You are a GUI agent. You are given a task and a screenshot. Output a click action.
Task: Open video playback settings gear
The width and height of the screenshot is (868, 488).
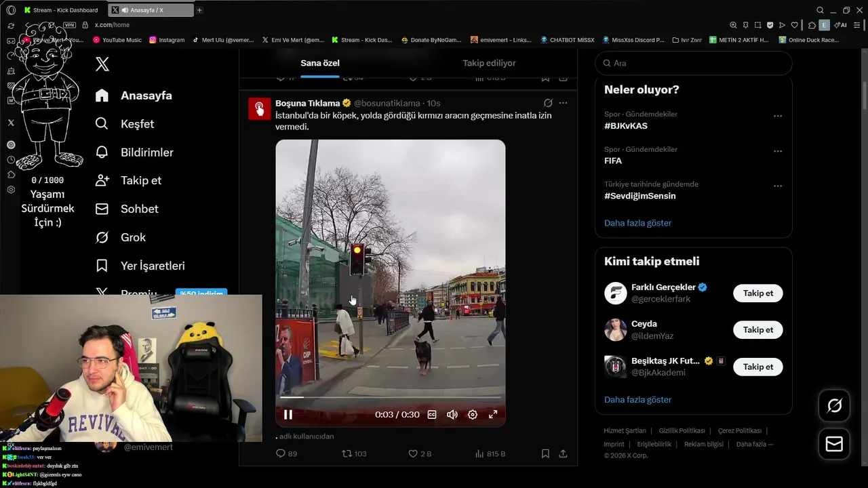[x=473, y=415]
